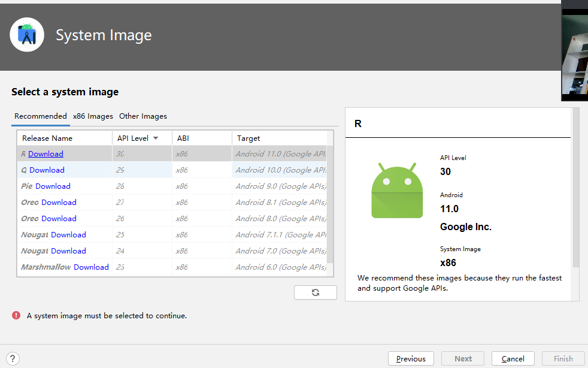Sort by API Level using the column arrow
The width and height of the screenshot is (588, 368).
pyautogui.click(x=156, y=138)
